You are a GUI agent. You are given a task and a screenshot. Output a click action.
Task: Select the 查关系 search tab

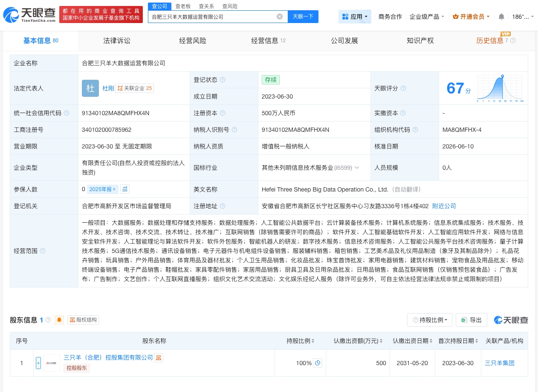click(x=206, y=6)
